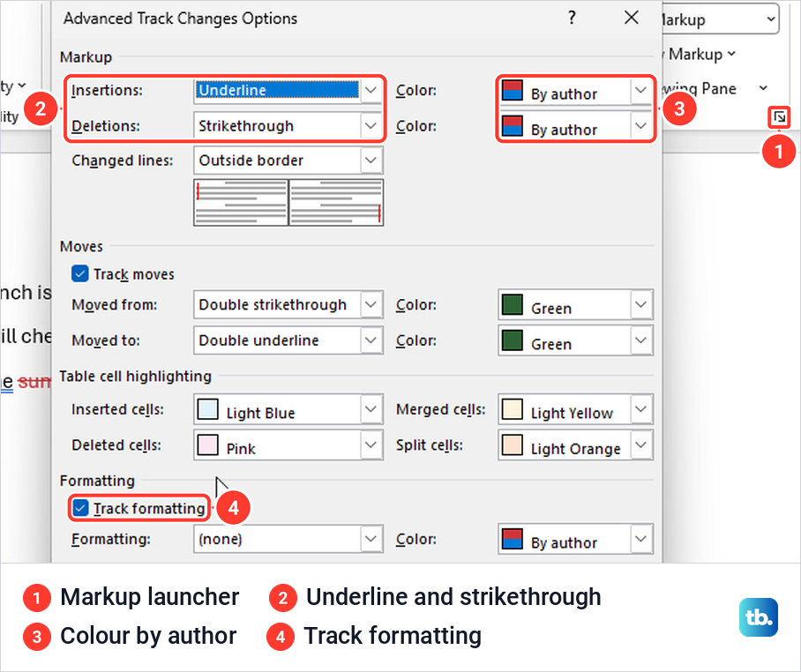801x672 pixels.
Task: Click the Double strikethrough value text
Action: click(273, 304)
